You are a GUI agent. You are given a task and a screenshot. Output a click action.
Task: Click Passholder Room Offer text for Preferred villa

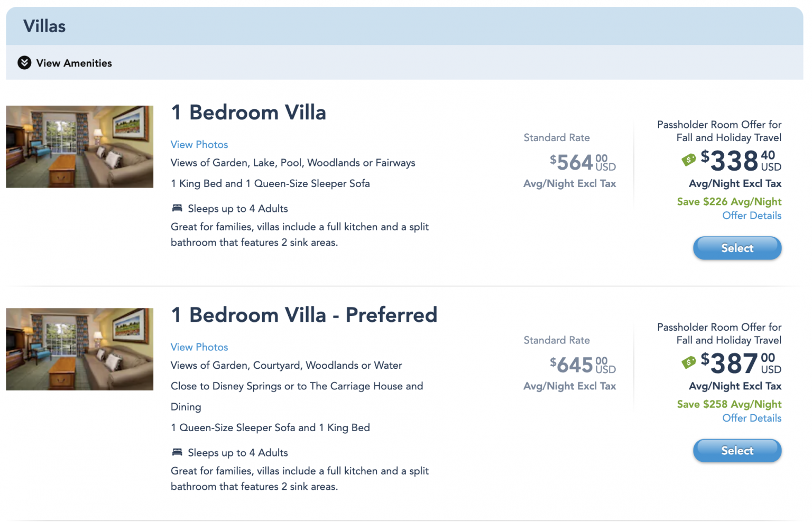[x=719, y=333]
